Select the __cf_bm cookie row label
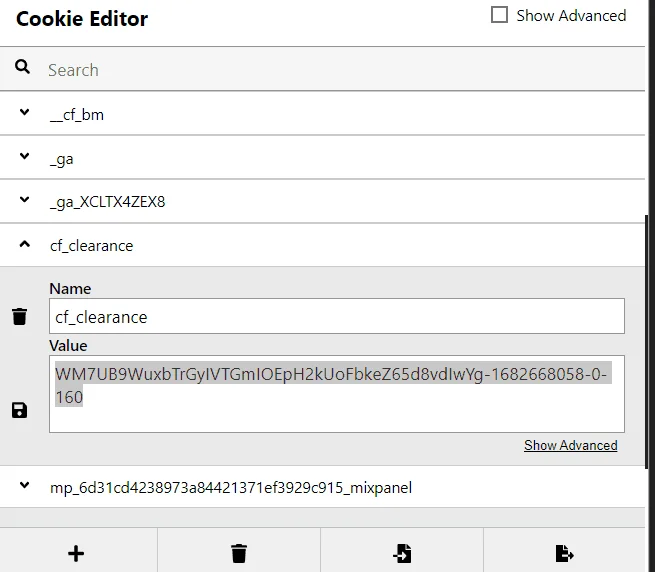Viewport: 655px width, 572px height. point(77,114)
